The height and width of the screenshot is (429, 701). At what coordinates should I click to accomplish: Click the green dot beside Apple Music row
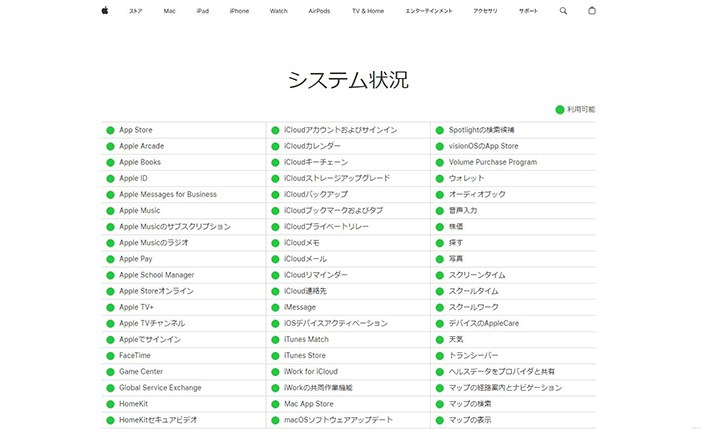(110, 211)
